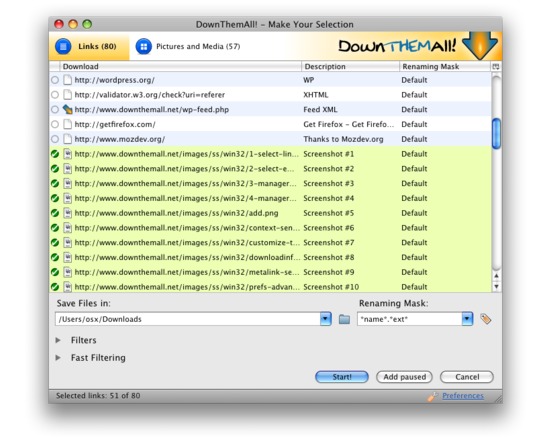Viewport: 550px width, 440px height.
Task: Click image file icon of Screenshot #5
Action: [x=67, y=213]
